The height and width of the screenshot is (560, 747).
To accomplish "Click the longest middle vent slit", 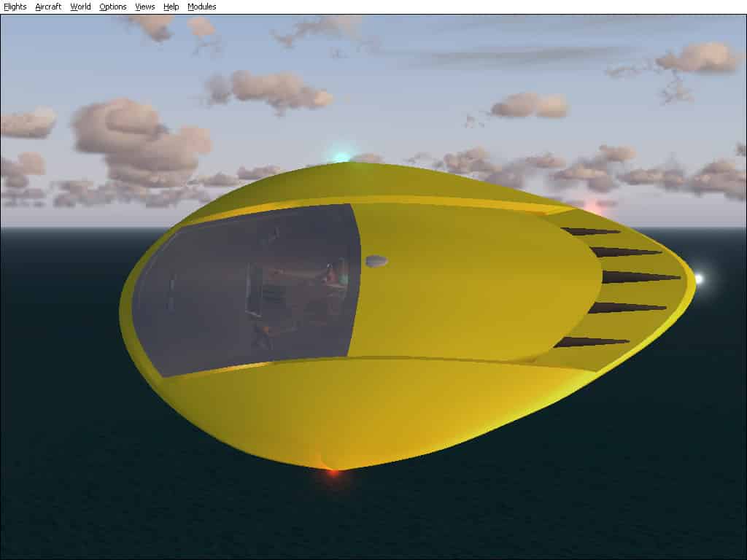I will (x=638, y=277).
